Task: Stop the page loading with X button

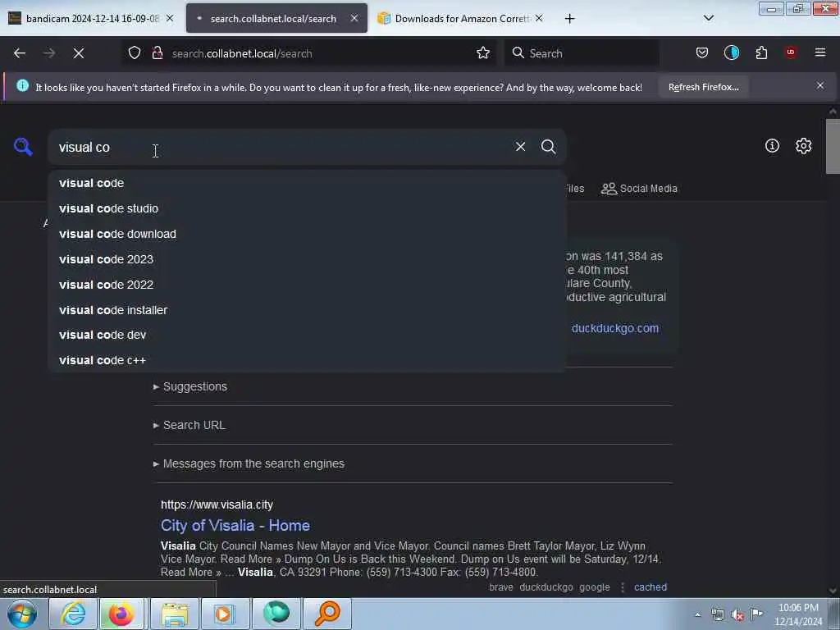Action: click(79, 53)
